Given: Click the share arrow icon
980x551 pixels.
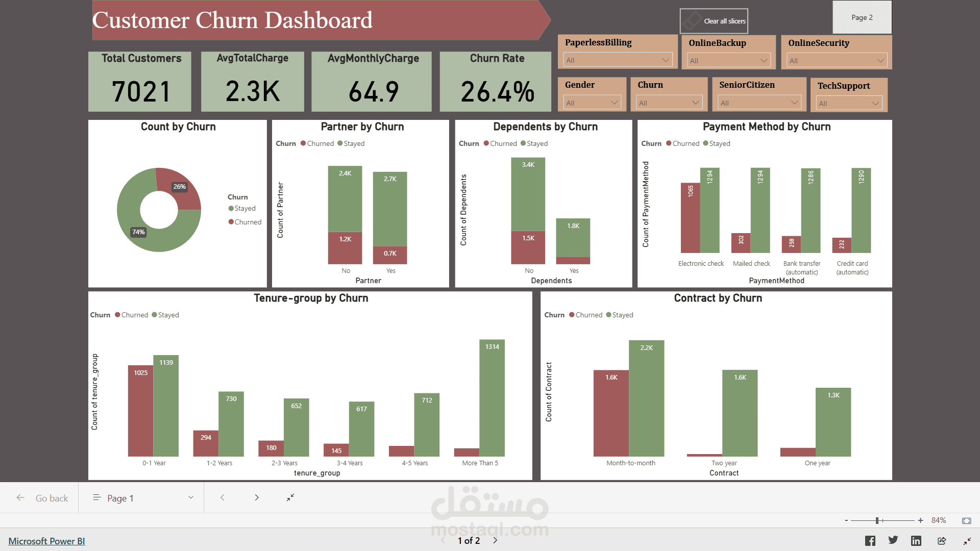Looking at the screenshot, I should tap(942, 541).
